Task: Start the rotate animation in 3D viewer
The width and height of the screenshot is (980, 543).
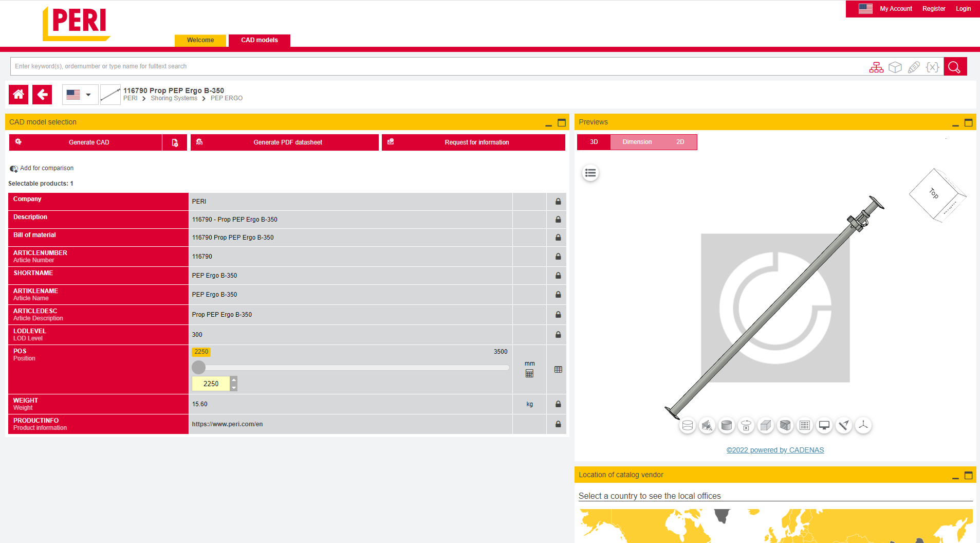Action: pos(746,425)
